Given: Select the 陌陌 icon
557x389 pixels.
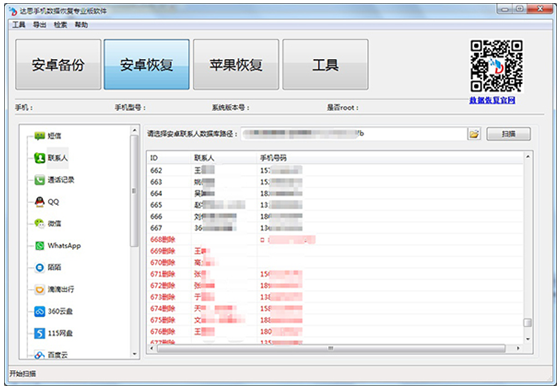Looking at the screenshot, I should (x=39, y=268).
